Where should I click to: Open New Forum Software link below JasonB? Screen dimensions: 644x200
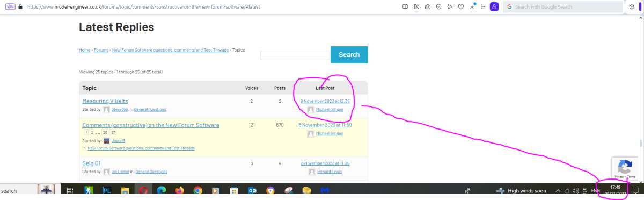tap(141, 148)
